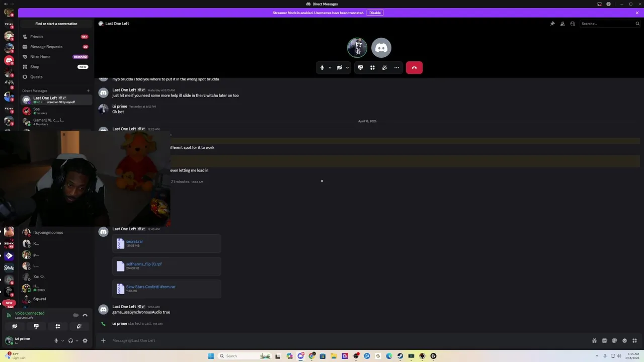The width and height of the screenshot is (644, 362).
Task: Send a gift icon in message bar
Action: tap(594, 340)
